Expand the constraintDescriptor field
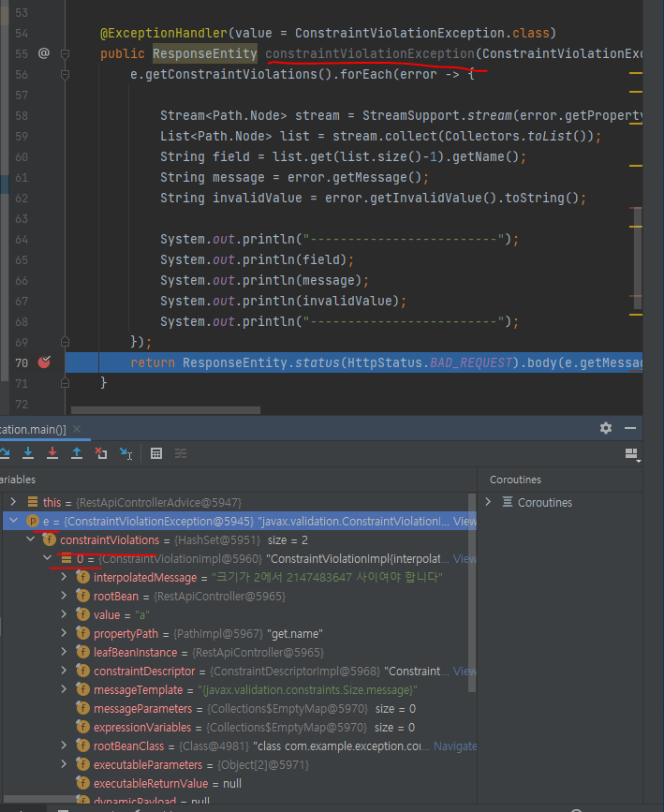 64,670
